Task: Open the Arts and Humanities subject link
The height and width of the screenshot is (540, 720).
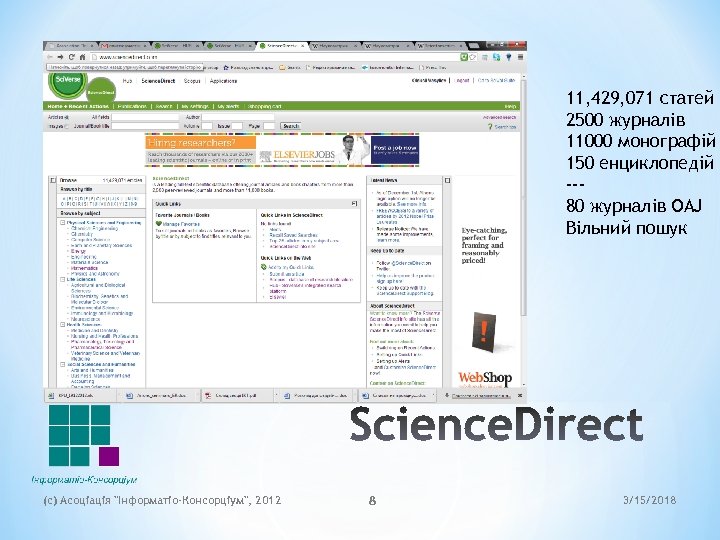Action: [x=92, y=370]
